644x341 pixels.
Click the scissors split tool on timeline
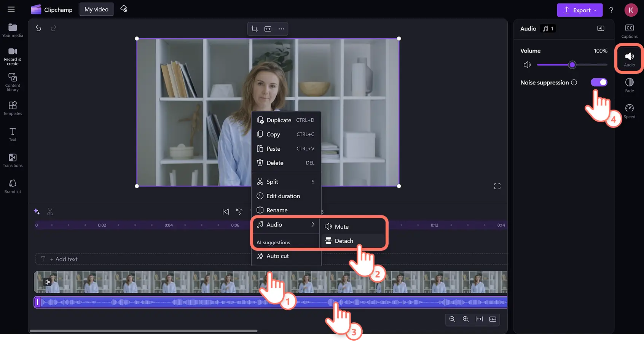(x=50, y=212)
